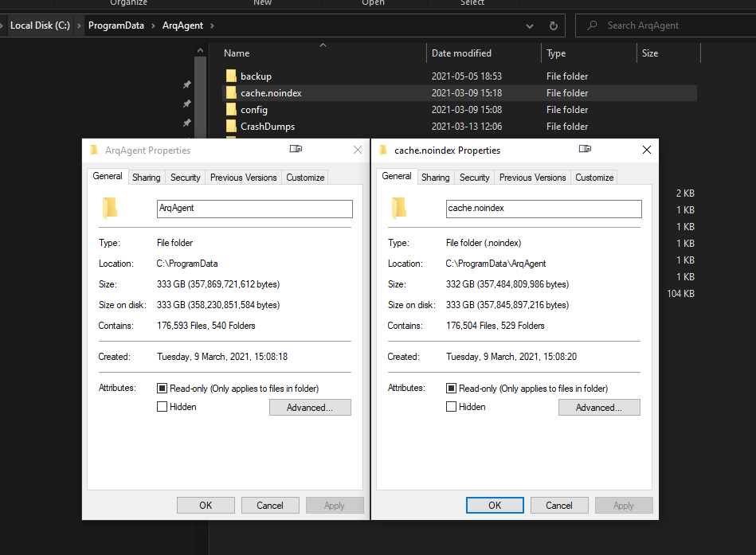The image size is (756, 555).
Task: Toggle Read-only checkbox in ArqAgent Properties
Action: (x=163, y=389)
